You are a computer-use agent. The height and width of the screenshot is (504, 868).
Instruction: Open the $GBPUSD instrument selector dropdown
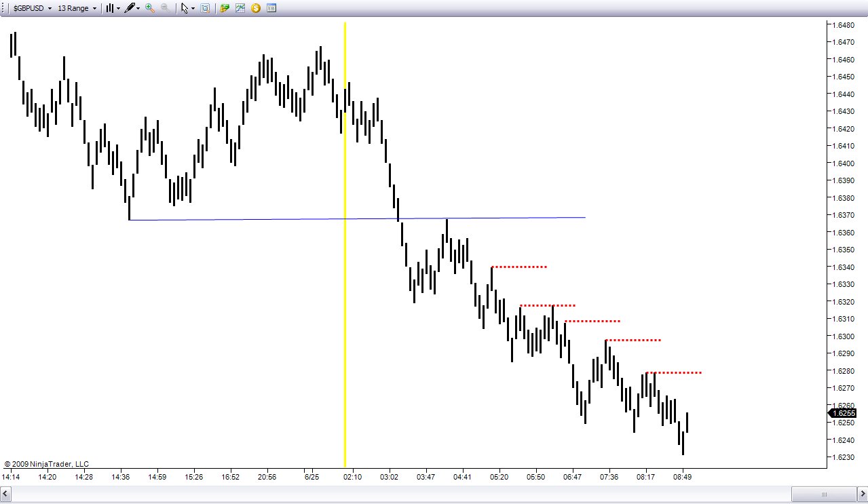pos(32,9)
